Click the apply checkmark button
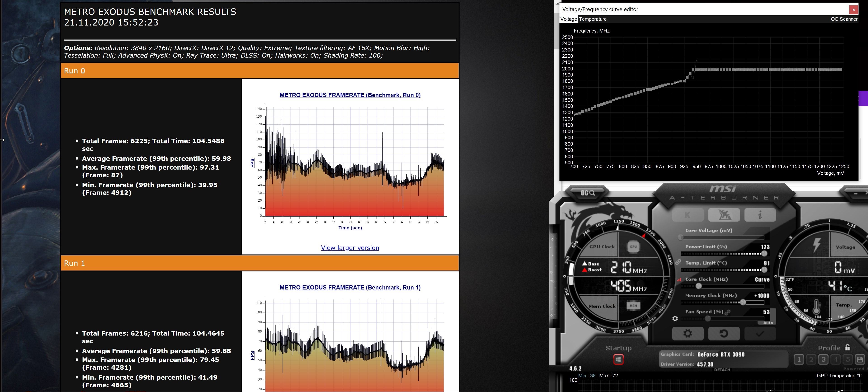 760,334
